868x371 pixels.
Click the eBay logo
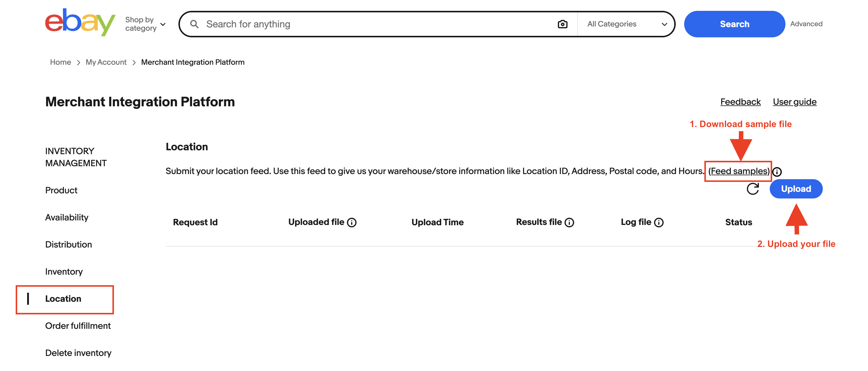pyautogui.click(x=80, y=23)
